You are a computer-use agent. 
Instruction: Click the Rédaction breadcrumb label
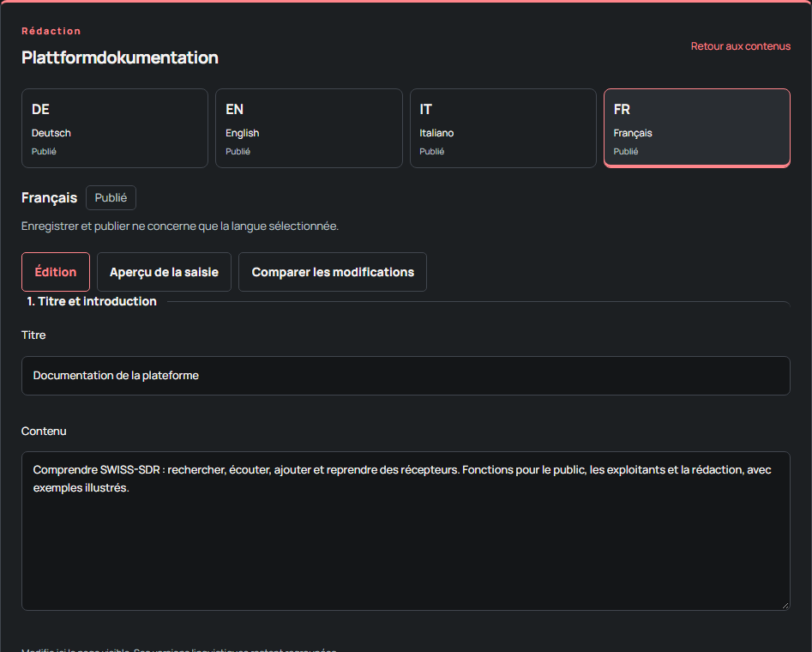(x=51, y=31)
